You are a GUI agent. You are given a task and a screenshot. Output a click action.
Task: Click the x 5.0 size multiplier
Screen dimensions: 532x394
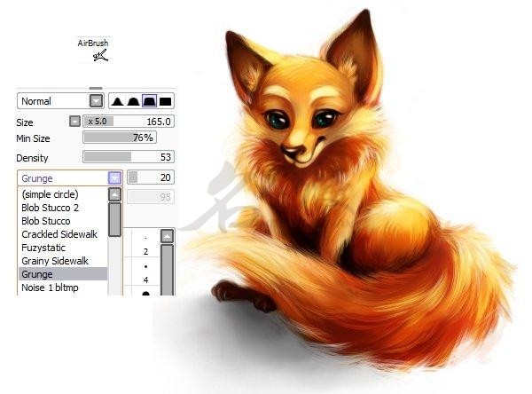coord(98,121)
